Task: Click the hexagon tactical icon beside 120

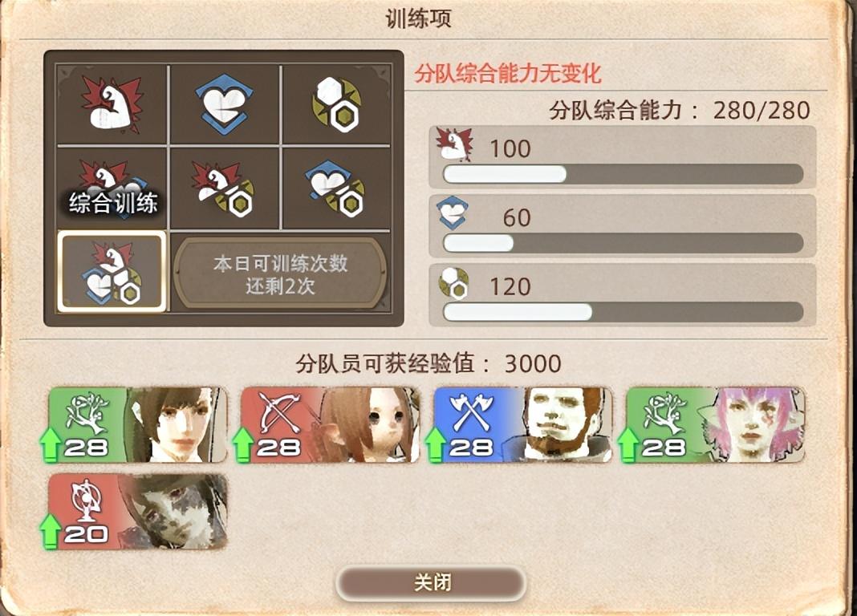Action: click(453, 282)
